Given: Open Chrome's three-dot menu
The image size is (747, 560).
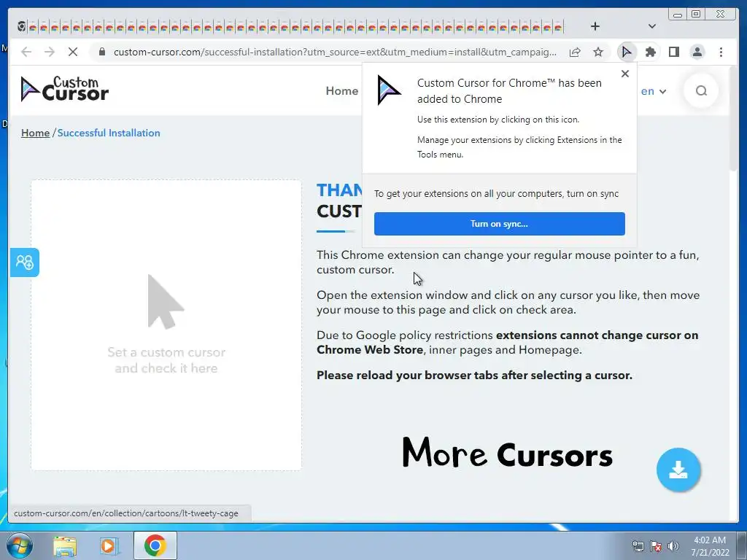Looking at the screenshot, I should point(721,52).
